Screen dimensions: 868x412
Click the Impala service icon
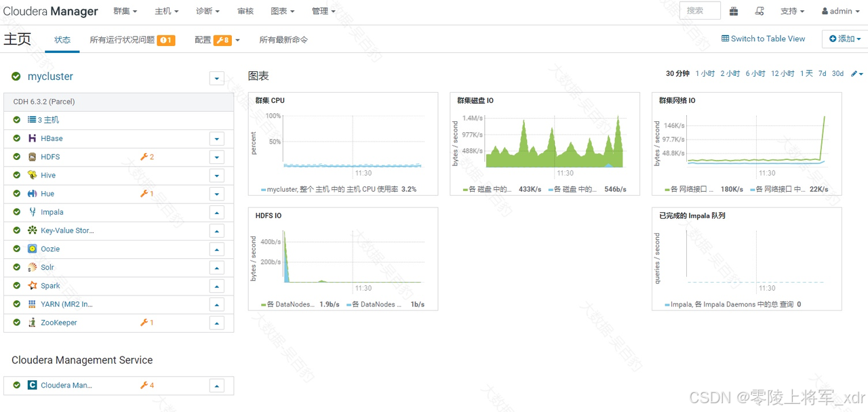click(x=32, y=212)
